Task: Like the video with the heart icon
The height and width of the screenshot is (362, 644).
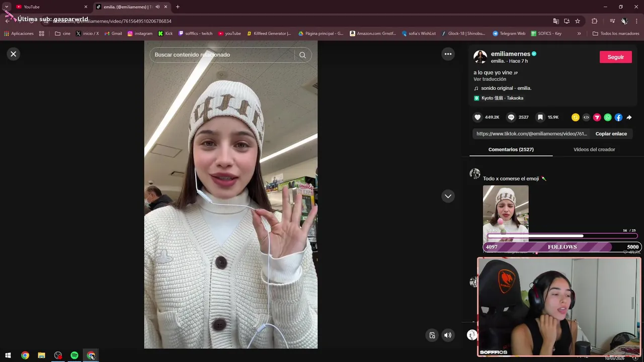Action: click(x=477, y=117)
